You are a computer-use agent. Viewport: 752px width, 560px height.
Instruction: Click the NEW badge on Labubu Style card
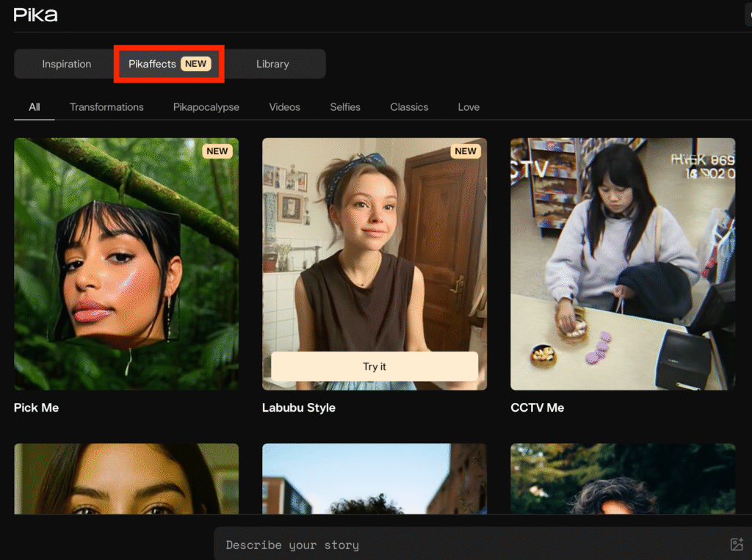pyautogui.click(x=466, y=151)
